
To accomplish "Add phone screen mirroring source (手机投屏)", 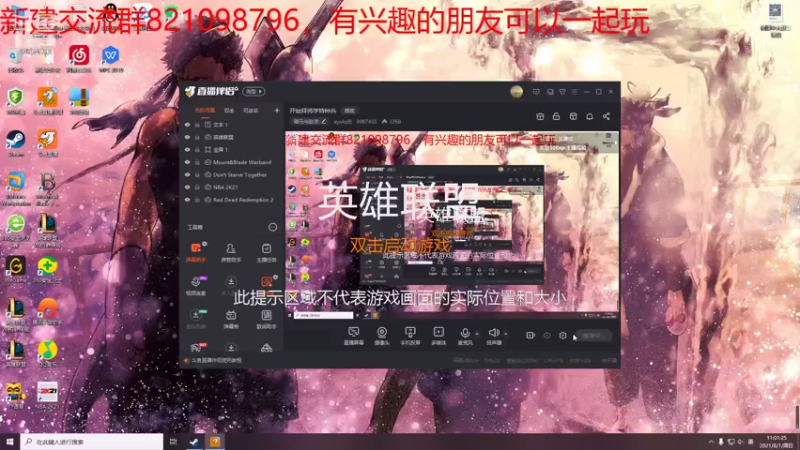I will (410, 336).
